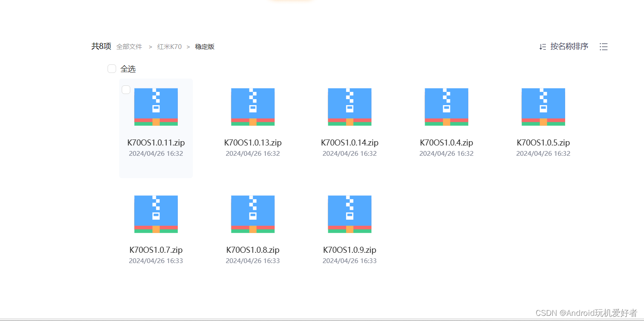Open the K70OS1.0.4.zip archive icon
Viewport: 644px width, 321px height.
pyautogui.click(x=446, y=107)
